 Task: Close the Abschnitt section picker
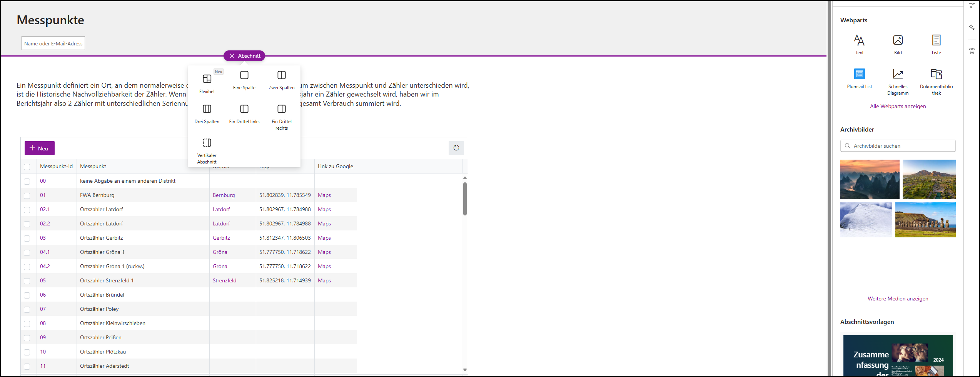click(232, 56)
